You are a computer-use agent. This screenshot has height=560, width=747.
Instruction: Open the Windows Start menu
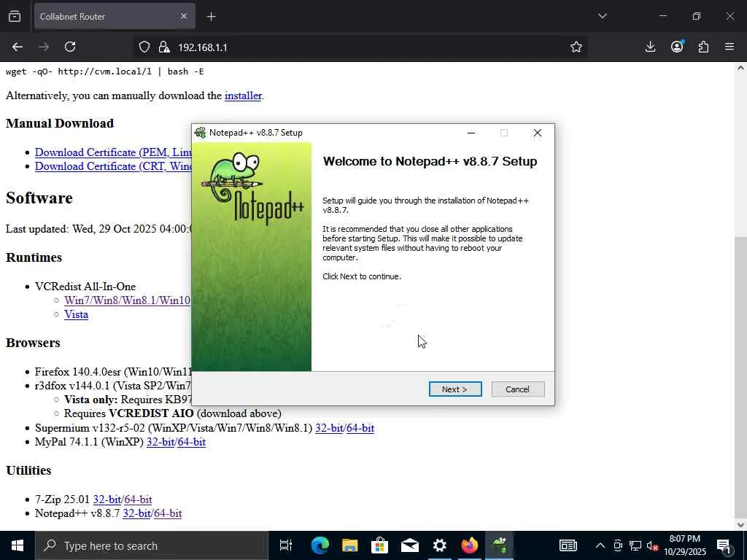tap(18, 545)
